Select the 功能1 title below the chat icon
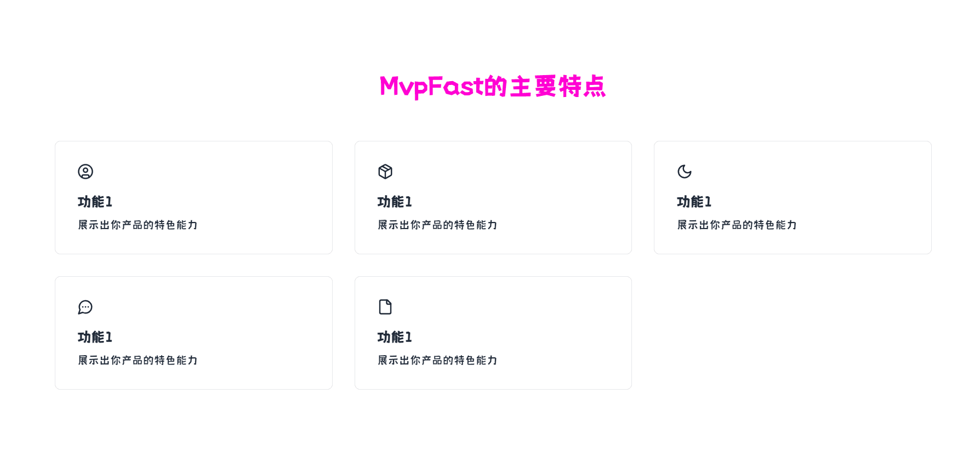Viewport: 980px width, 462px height. [95, 337]
